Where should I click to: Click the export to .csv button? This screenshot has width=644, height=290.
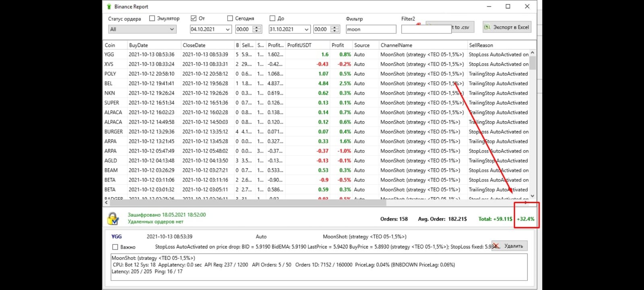[462, 27]
